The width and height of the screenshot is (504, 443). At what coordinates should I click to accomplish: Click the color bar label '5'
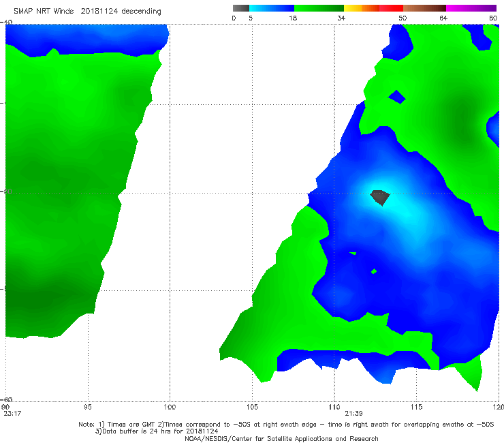[x=251, y=18]
